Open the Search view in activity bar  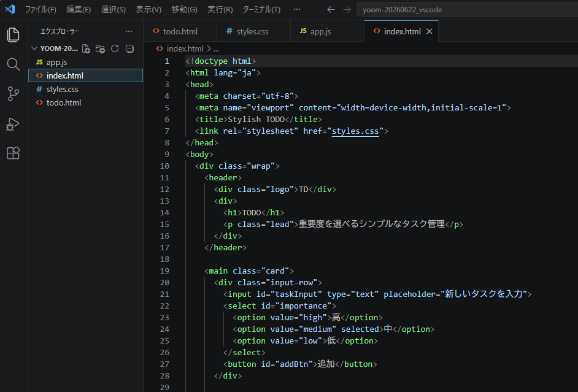click(x=13, y=64)
